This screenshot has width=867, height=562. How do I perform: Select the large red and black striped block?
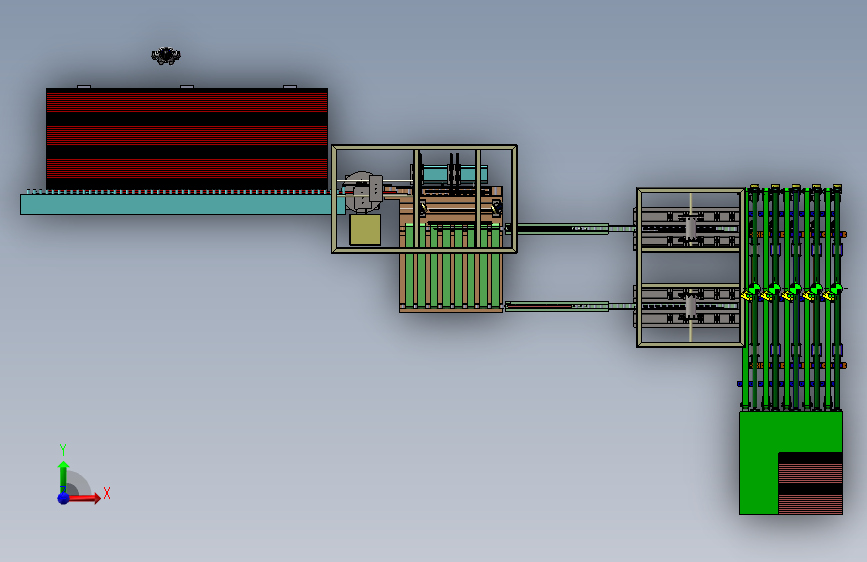click(187, 139)
